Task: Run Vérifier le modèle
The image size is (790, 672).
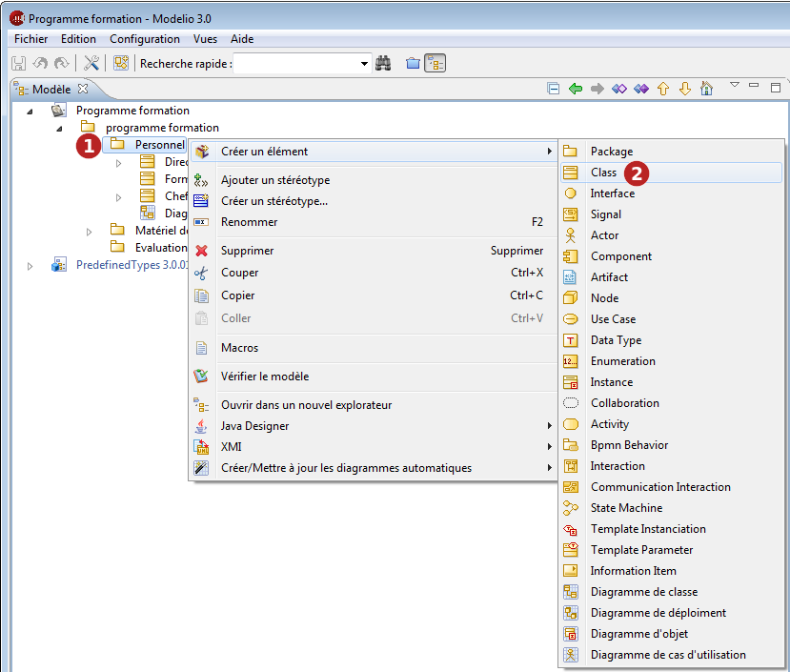Action: tap(374, 377)
